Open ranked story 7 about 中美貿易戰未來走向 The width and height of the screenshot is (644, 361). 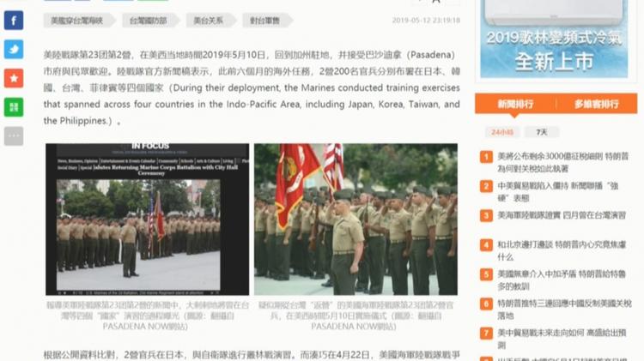[x=562, y=338]
